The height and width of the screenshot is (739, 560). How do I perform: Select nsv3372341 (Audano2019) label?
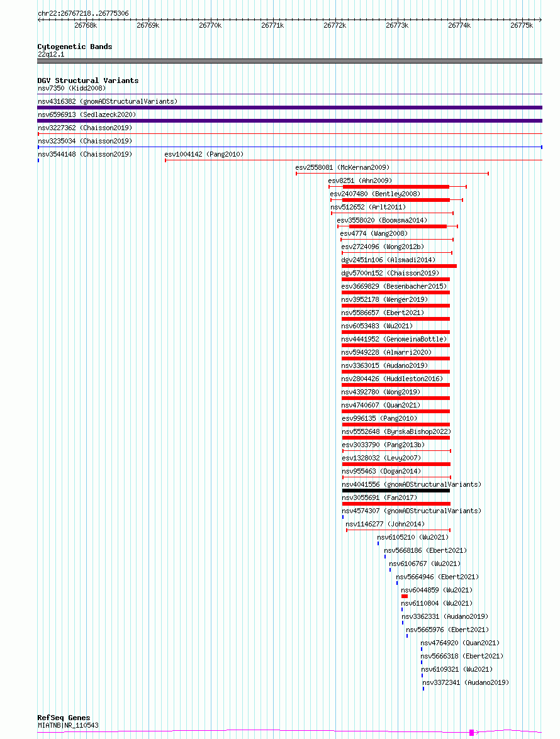(466, 682)
